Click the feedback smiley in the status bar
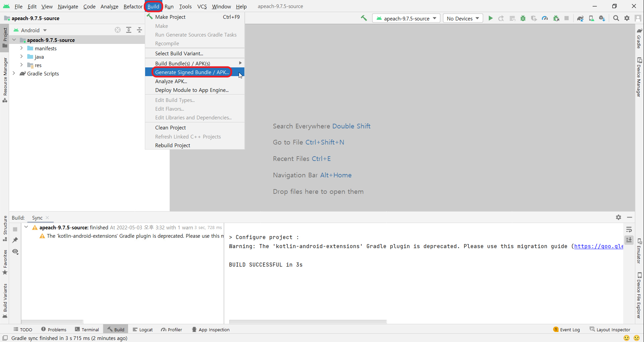The image size is (644, 342). point(627,338)
